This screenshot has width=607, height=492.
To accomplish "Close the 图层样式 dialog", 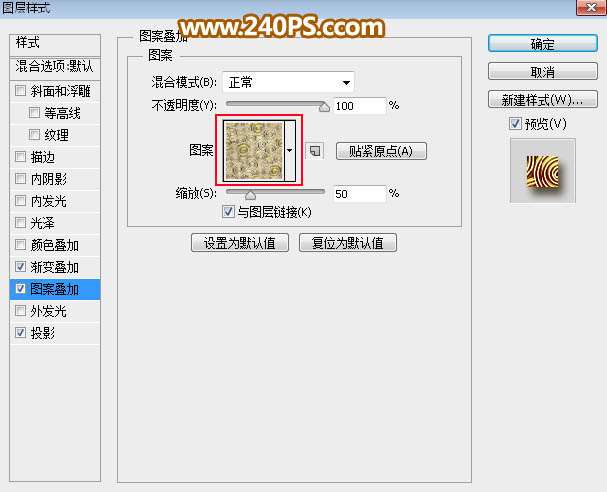I will 591,7.
